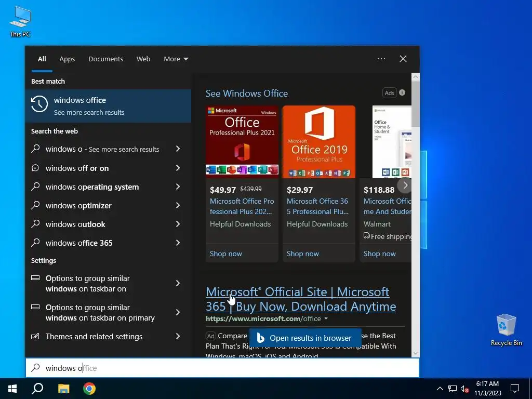Launch File Explorer from taskbar
This screenshot has height=399, width=532.
[63, 389]
